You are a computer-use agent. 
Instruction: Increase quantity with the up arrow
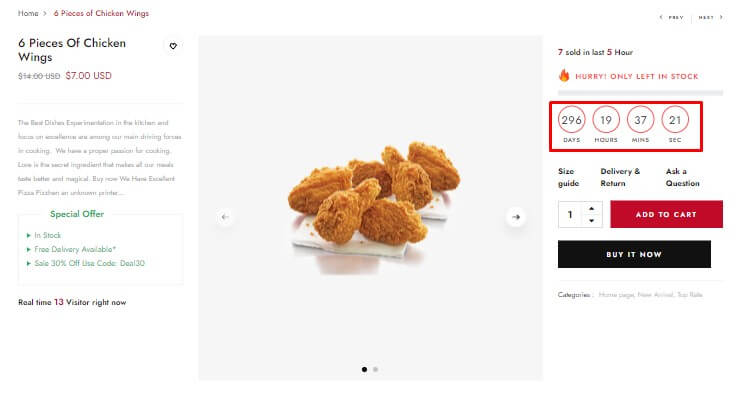tap(591, 209)
